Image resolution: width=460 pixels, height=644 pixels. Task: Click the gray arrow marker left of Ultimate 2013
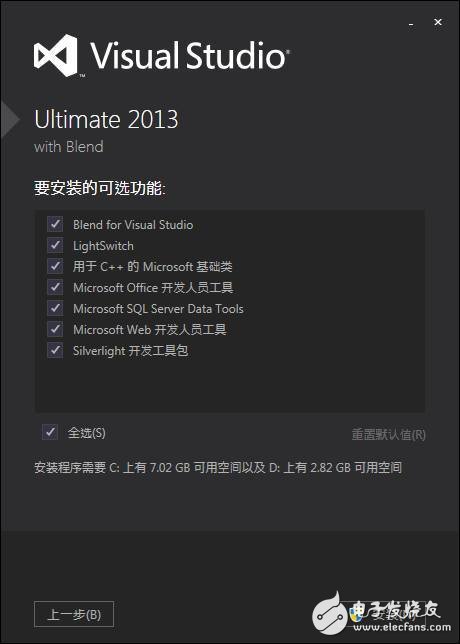pos(10,120)
